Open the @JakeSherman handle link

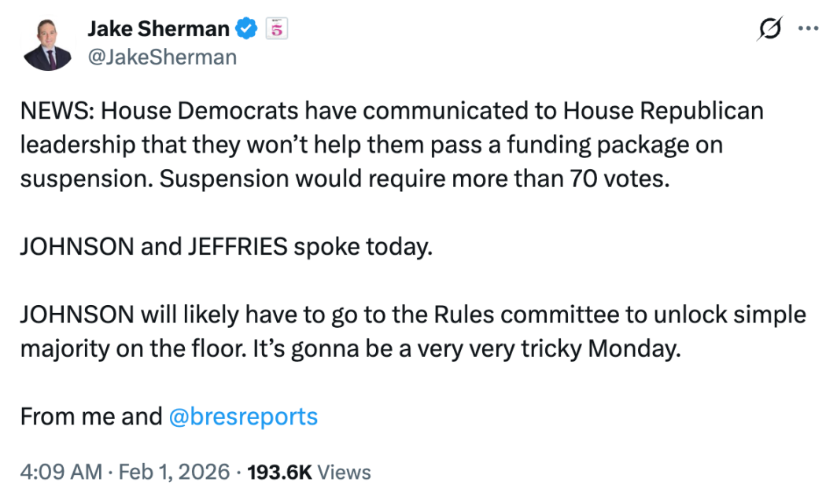coord(161,57)
